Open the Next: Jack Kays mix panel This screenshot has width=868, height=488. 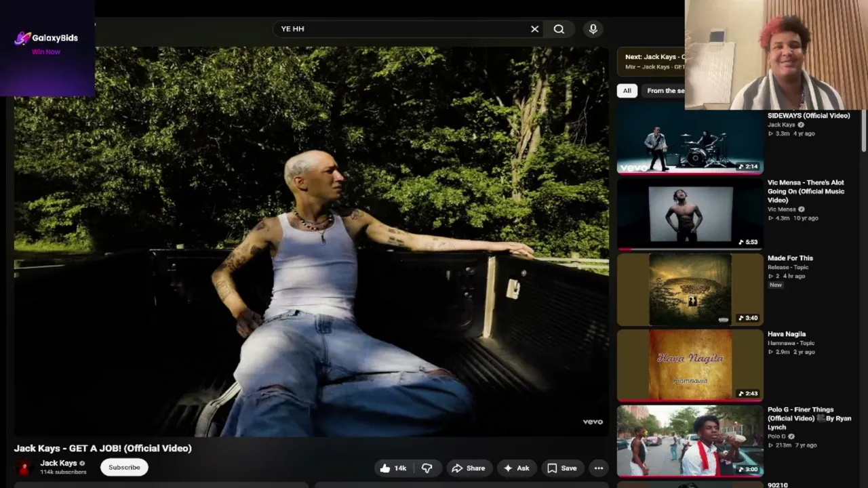click(x=651, y=62)
